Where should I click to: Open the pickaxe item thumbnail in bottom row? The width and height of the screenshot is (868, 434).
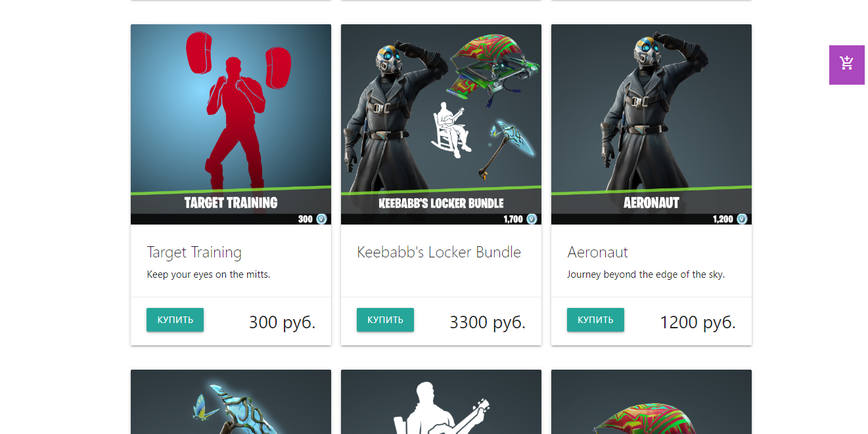(x=231, y=402)
